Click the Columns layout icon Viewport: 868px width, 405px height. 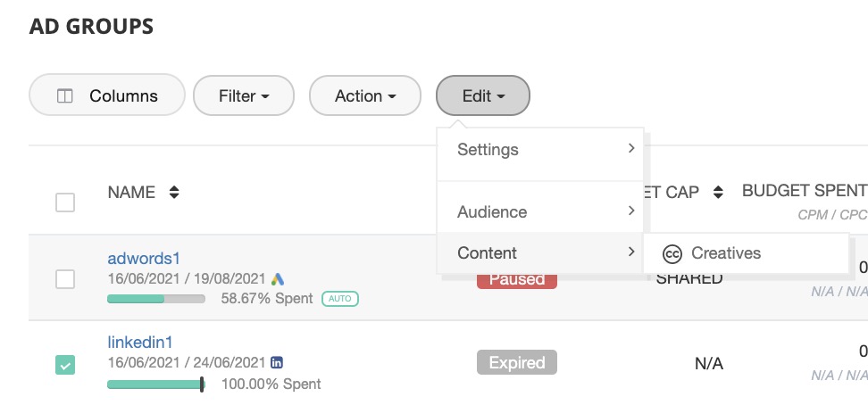tap(64, 96)
